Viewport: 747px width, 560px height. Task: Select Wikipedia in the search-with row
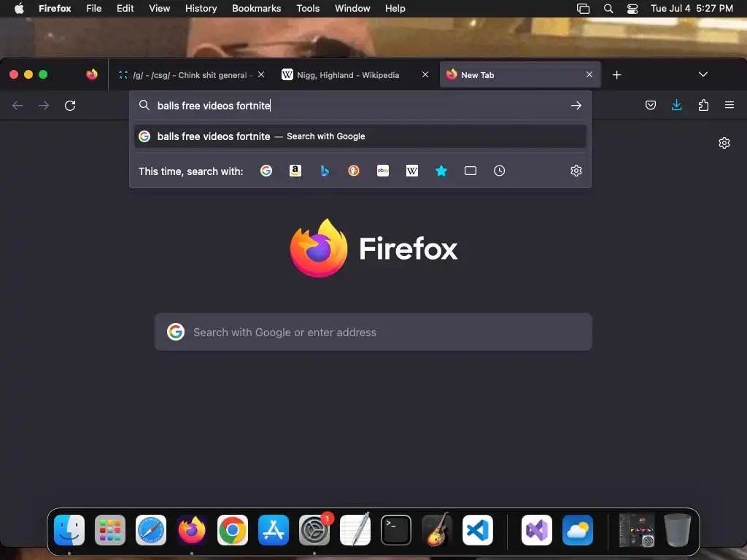(412, 171)
